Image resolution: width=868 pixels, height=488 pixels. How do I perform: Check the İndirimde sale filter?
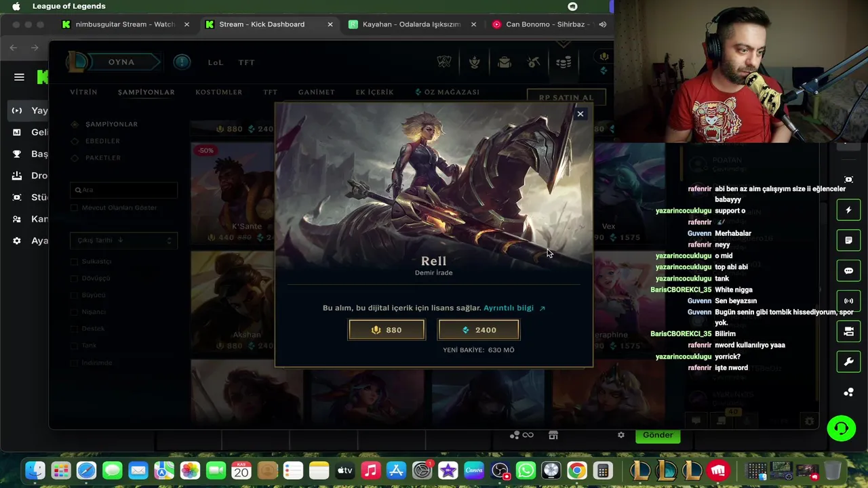pyautogui.click(x=75, y=363)
